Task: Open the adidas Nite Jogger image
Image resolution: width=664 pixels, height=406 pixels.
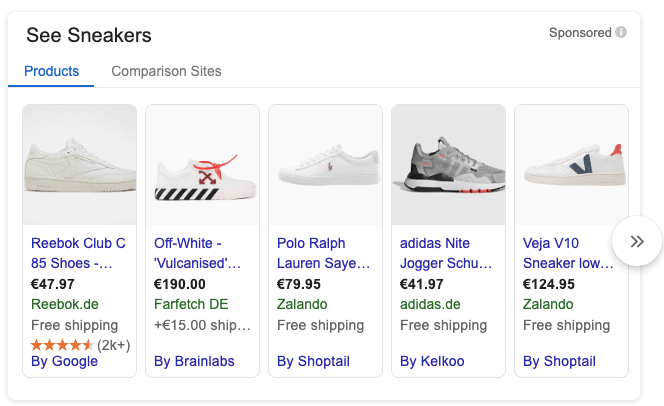Action: click(448, 165)
